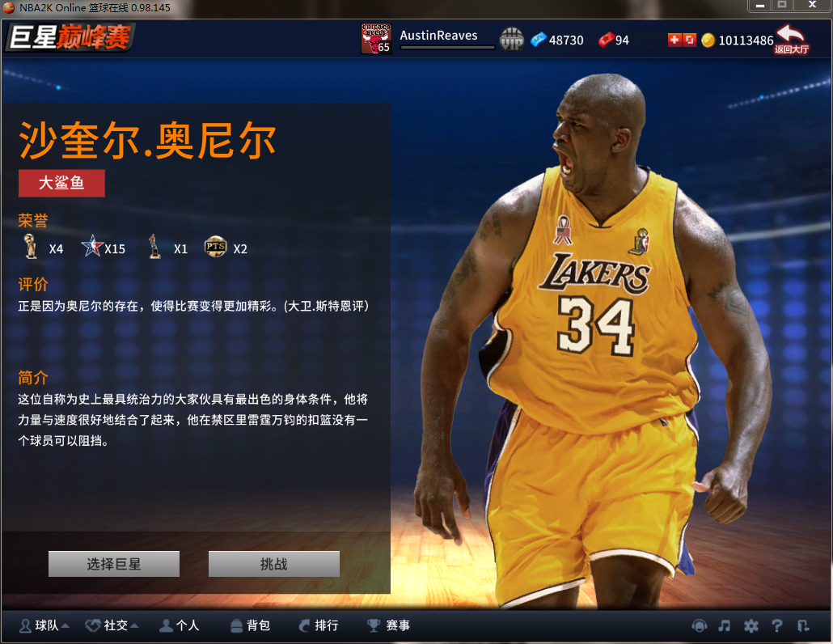833x644 pixels.
Task: Click the experience bar under AustinReaves
Action: pos(447,47)
